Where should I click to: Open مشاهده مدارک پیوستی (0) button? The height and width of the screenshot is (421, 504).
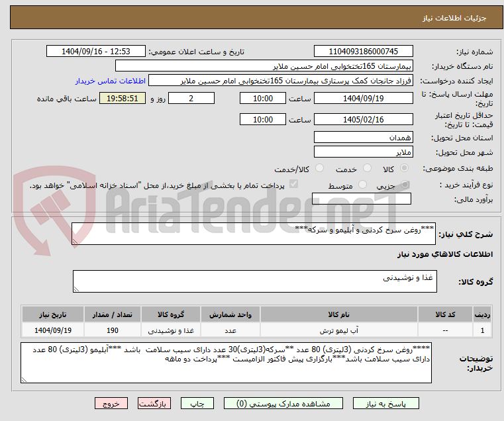point(283,403)
